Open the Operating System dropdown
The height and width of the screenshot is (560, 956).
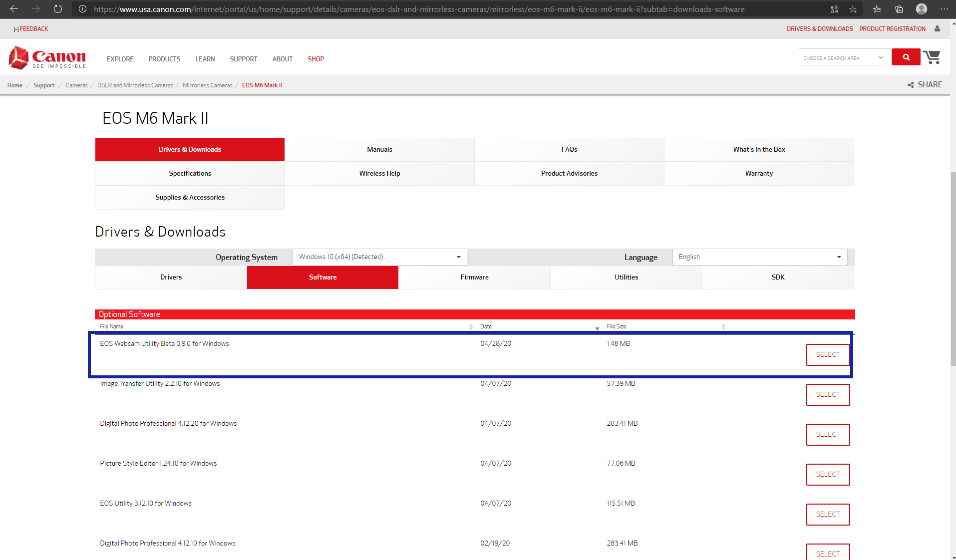tap(379, 257)
